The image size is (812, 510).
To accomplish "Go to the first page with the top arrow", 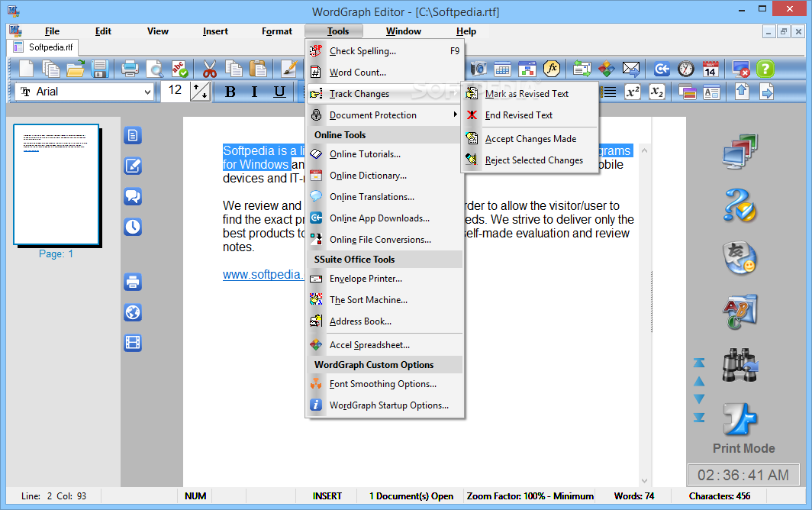I will point(699,363).
